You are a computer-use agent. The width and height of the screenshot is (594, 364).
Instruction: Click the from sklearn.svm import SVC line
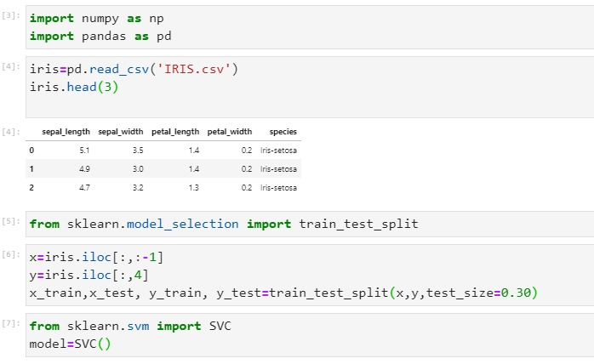(130, 326)
